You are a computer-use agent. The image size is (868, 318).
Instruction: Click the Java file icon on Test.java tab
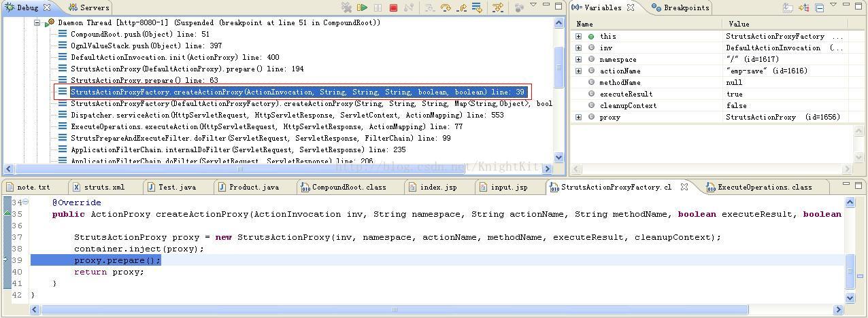(151, 188)
